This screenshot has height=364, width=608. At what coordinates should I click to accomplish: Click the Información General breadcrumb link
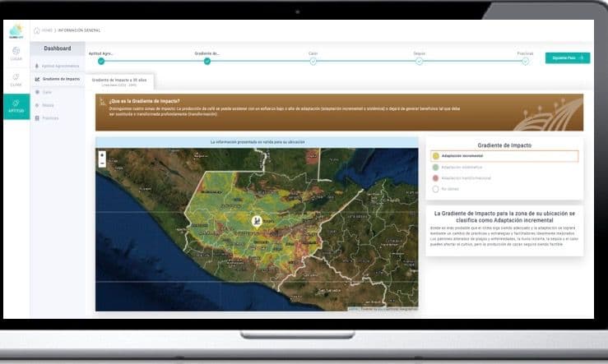[79, 30]
